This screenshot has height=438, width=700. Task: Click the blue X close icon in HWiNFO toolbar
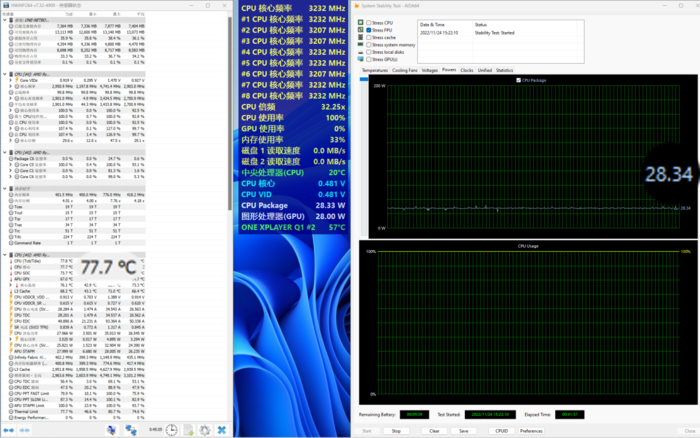tap(222, 429)
